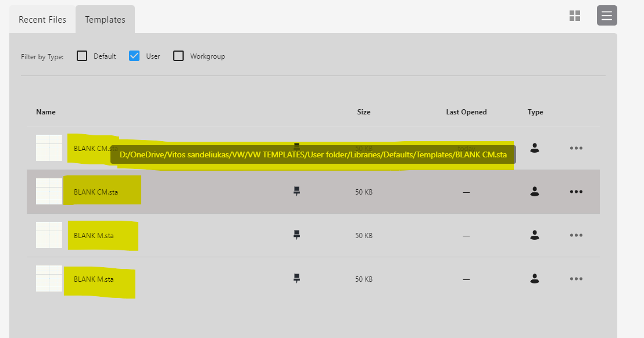Viewport: 644px width, 338px height.
Task: Enable the Workgroup filter checkbox
Action: (179, 56)
